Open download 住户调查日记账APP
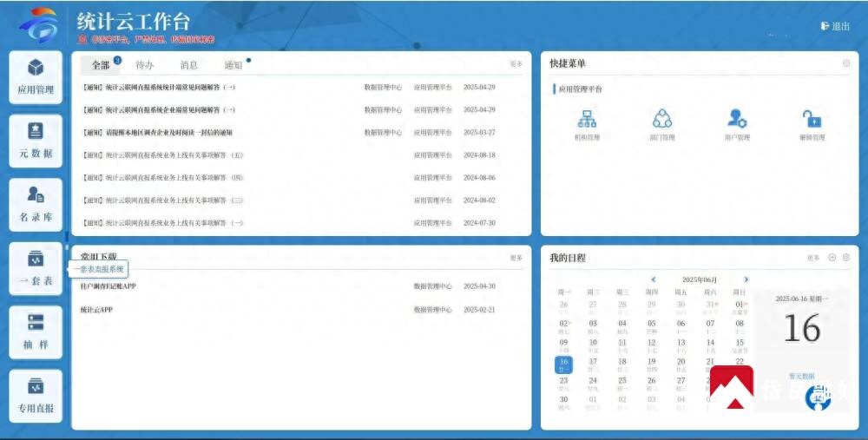868x440 pixels. tap(108, 286)
